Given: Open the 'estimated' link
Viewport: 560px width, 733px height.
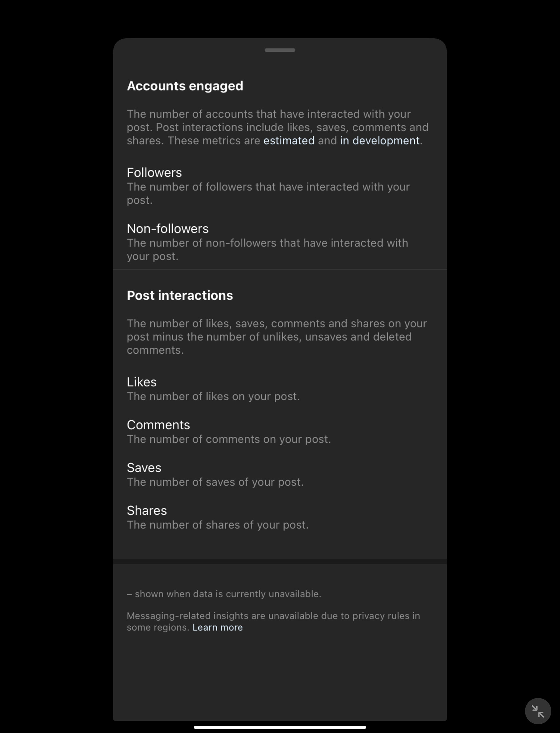Looking at the screenshot, I should pos(289,141).
